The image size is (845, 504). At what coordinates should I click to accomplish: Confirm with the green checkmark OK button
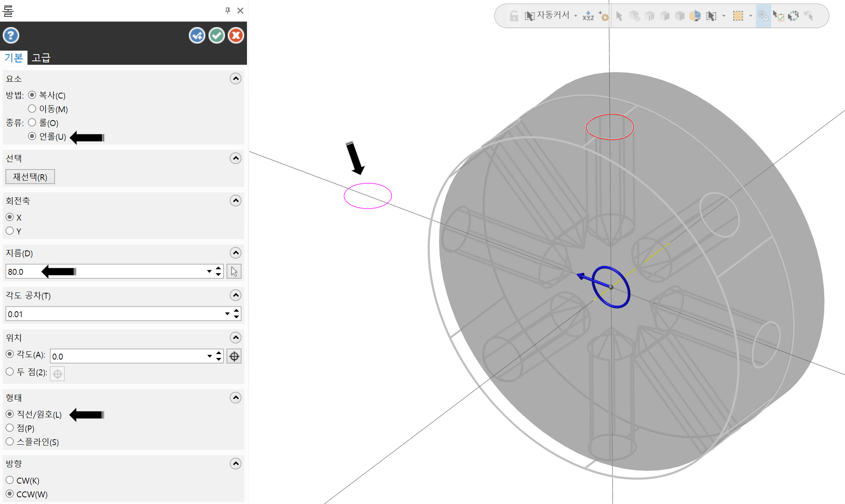216,36
